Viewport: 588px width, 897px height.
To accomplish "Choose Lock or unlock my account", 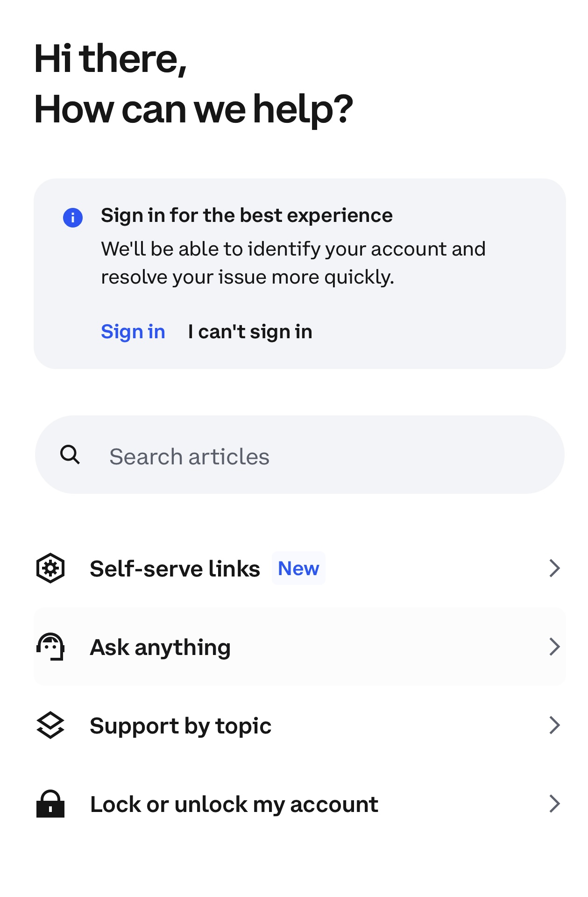I will (x=234, y=804).
